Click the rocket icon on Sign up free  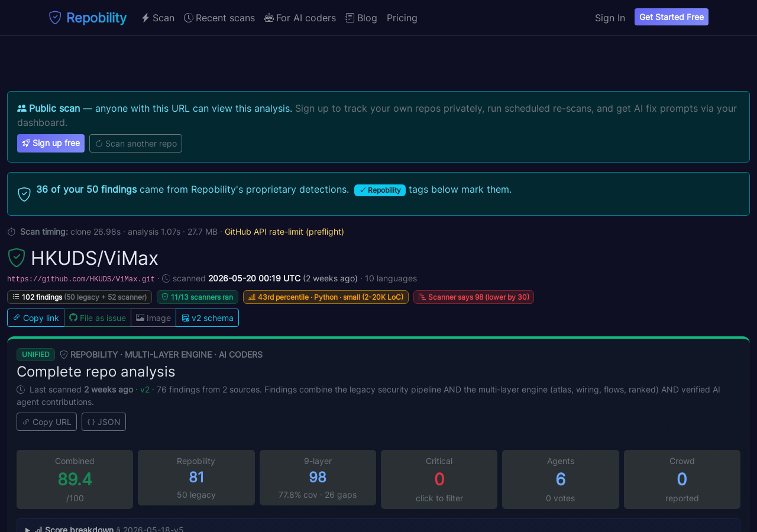[26, 143]
